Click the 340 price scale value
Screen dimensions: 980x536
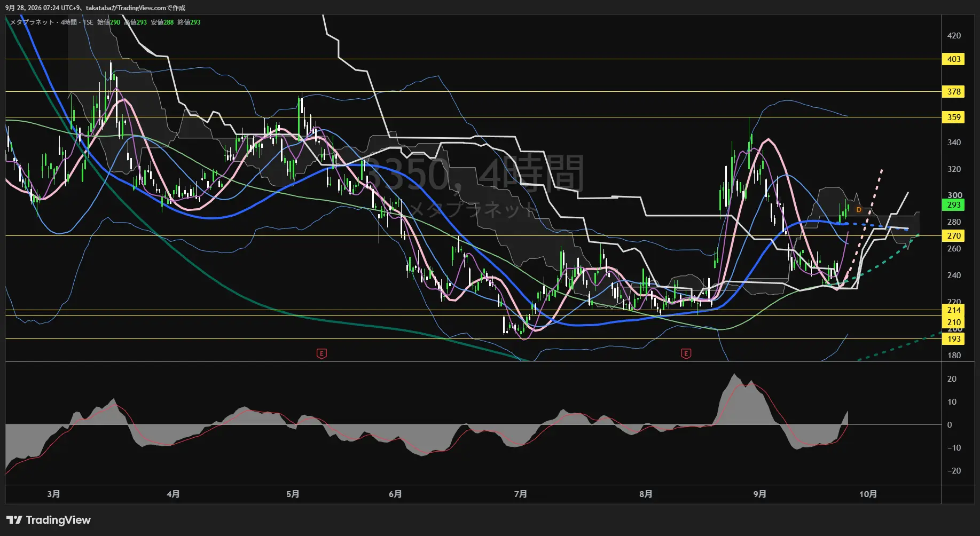coord(954,143)
